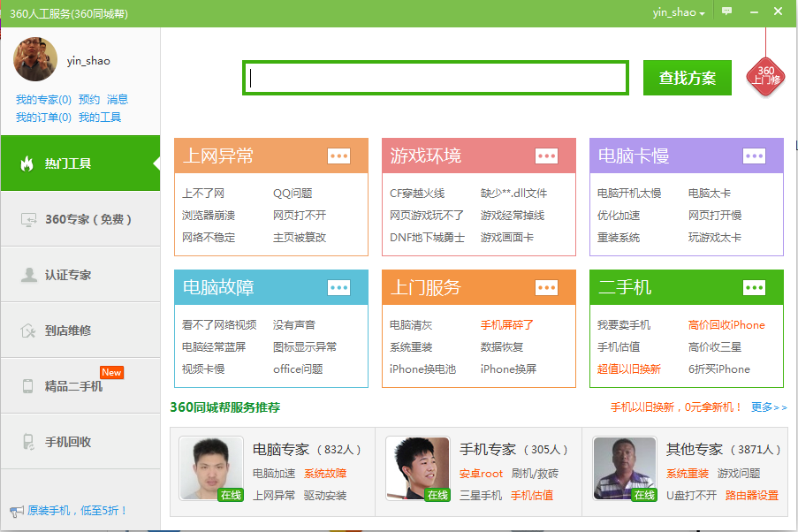
Task: Switch to 手机回收 sidebar tab
Action: tap(80, 442)
